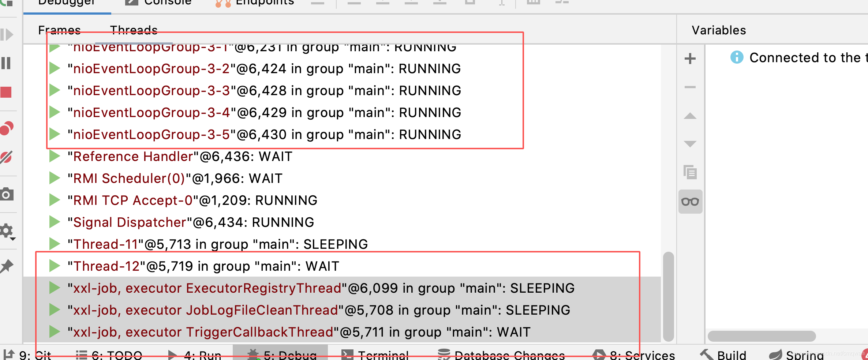Screen dimensions: 868x360
Task: Open 4: Run tool window
Action: point(194,354)
